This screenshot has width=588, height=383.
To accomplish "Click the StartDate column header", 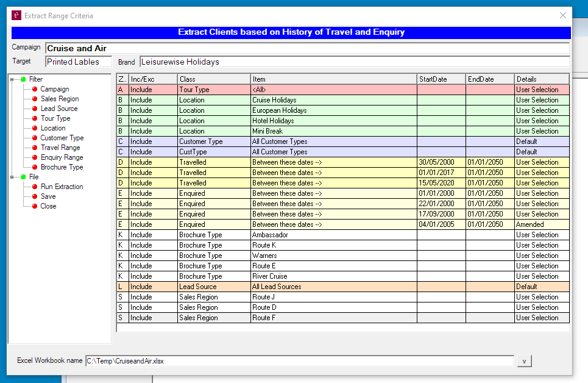I will click(x=441, y=79).
